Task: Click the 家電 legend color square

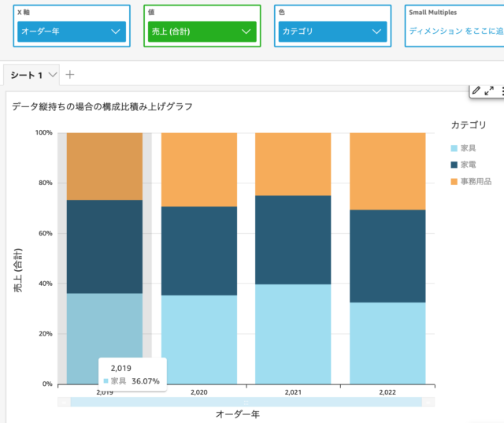Action: [x=454, y=165]
